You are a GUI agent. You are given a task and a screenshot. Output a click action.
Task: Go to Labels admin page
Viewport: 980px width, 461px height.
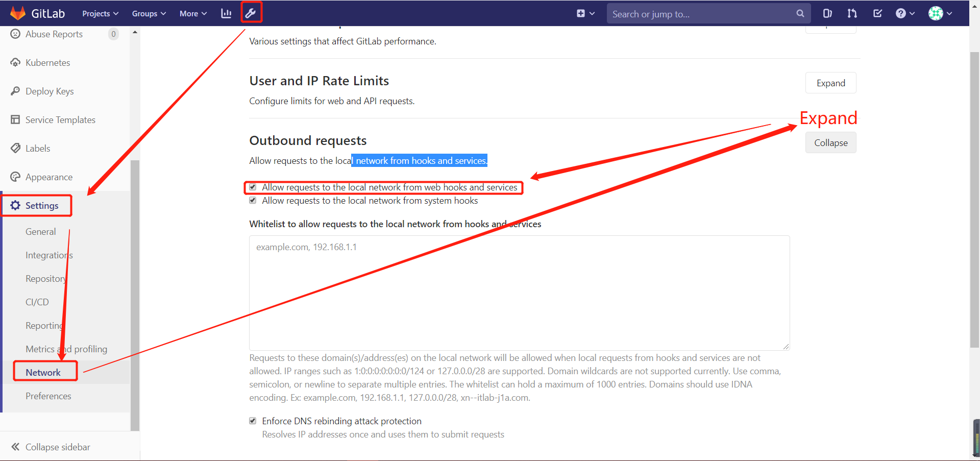pos(38,149)
